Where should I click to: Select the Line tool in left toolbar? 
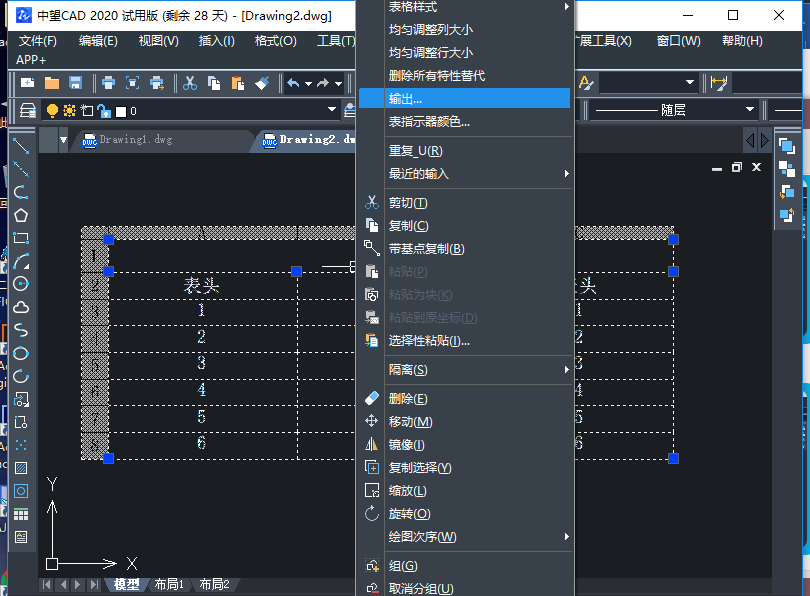(20, 146)
